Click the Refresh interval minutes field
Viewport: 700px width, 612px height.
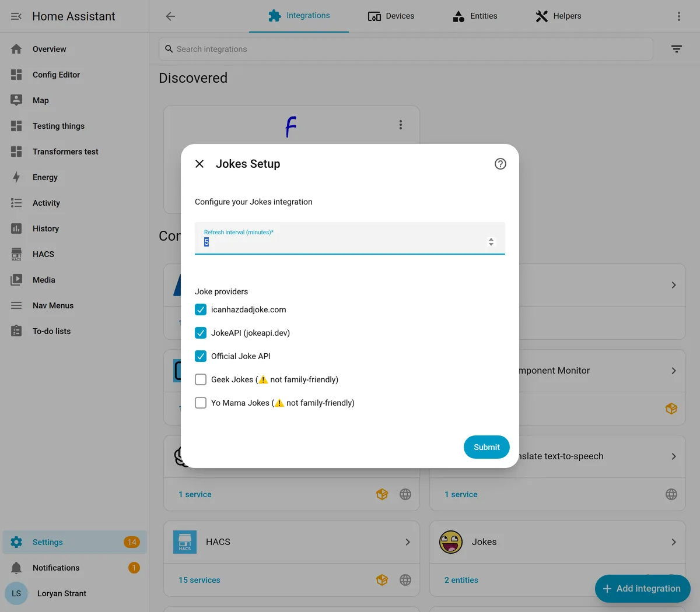tap(350, 238)
